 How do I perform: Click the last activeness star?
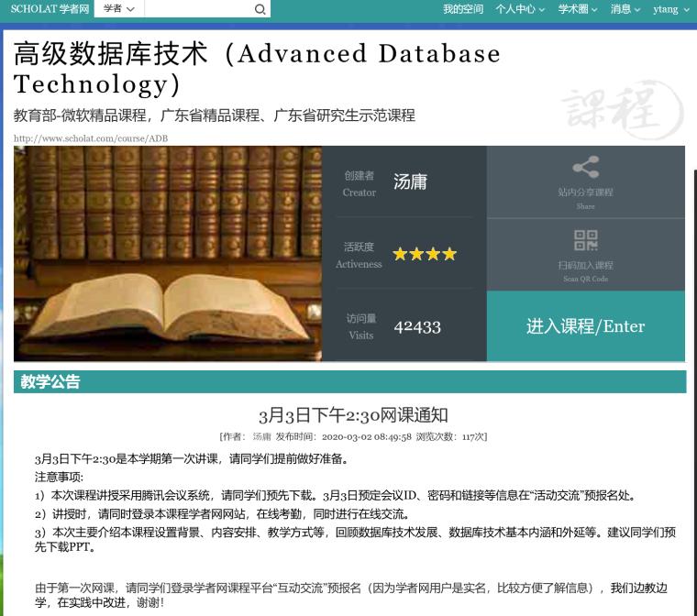(x=449, y=254)
